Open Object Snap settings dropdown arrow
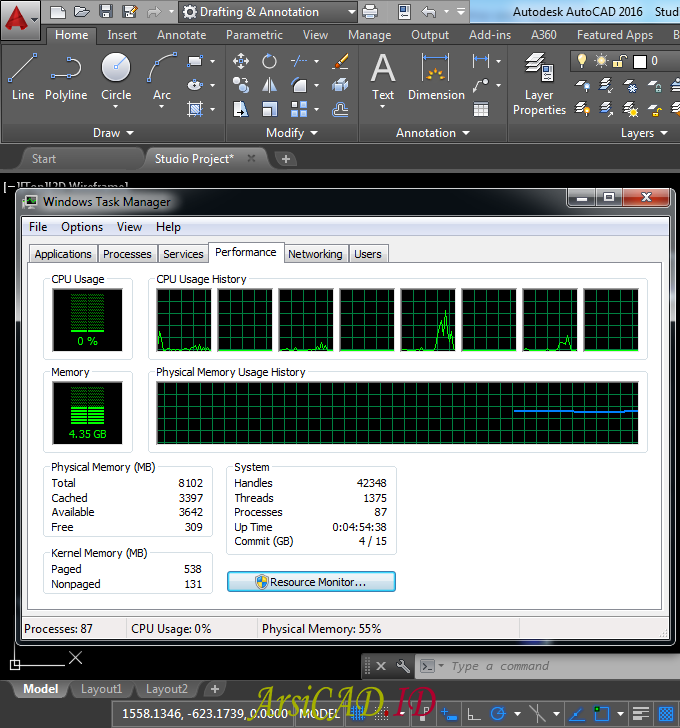Screen dimensions: 680x728 coord(621,713)
